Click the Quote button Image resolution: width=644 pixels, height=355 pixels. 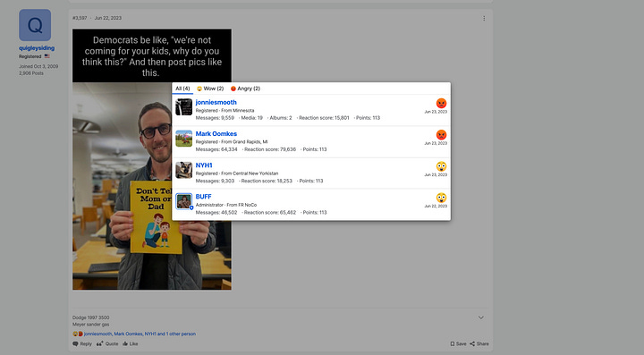[x=107, y=344]
